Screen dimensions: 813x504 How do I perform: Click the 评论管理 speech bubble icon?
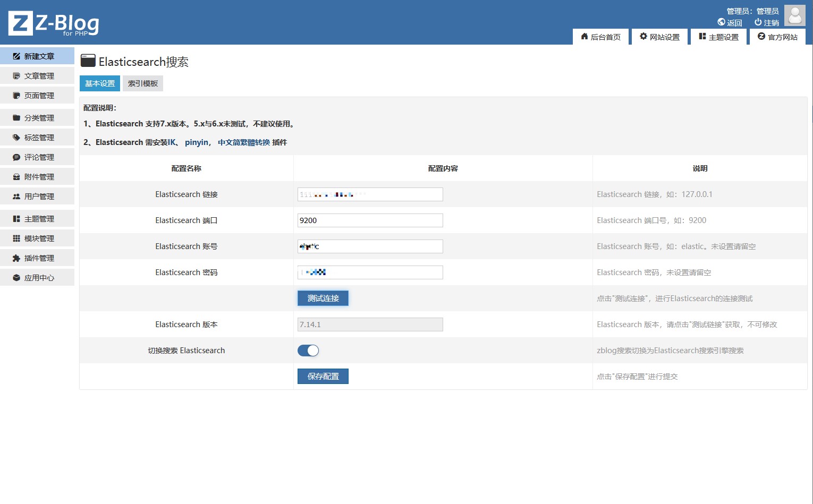(x=16, y=157)
